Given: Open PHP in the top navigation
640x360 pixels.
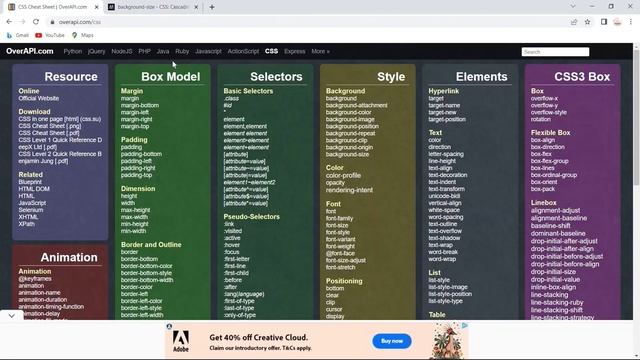Looking at the screenshot, I should (x=144, y=51).
